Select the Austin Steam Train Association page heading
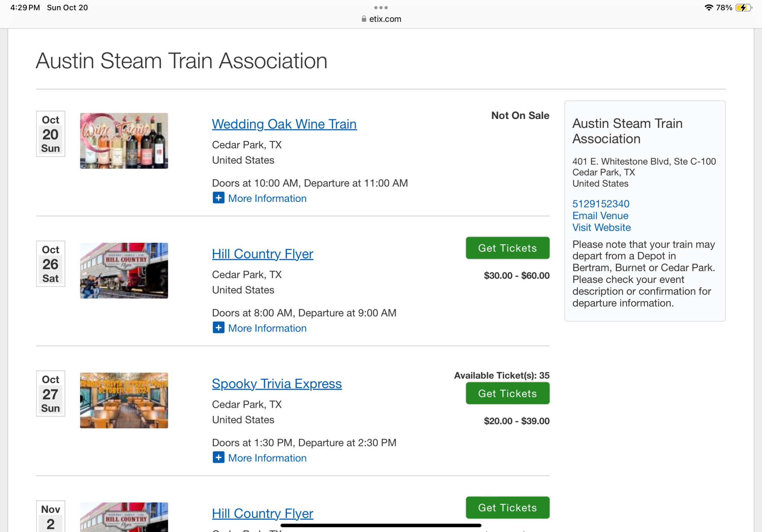This screenshot has height=532, width=762. (182, 61)
